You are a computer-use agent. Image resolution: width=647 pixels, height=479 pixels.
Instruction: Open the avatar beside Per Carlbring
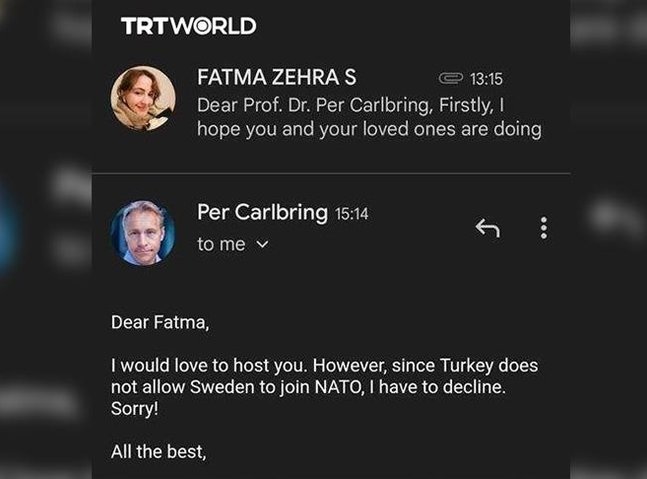(x=143, y=232)
